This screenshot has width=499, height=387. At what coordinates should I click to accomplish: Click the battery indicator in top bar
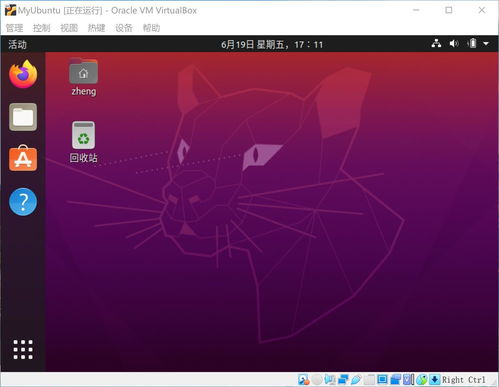click(472, 44)
